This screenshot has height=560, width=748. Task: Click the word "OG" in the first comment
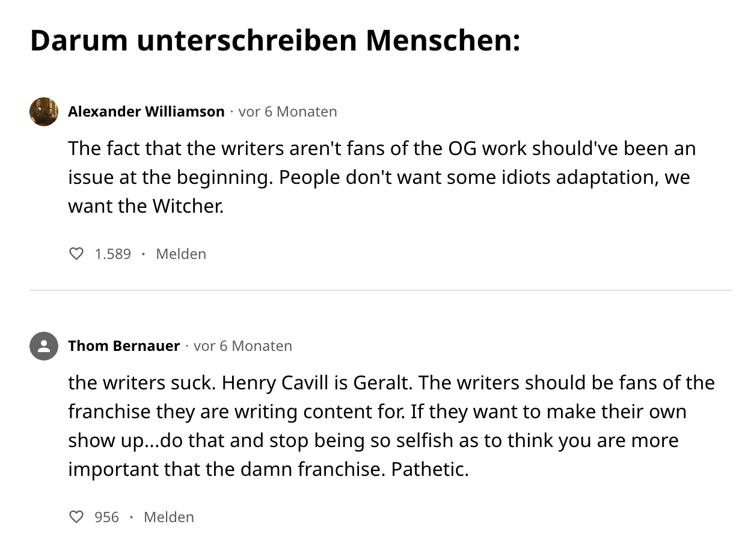pyautogui.click(x=462, y=148)
